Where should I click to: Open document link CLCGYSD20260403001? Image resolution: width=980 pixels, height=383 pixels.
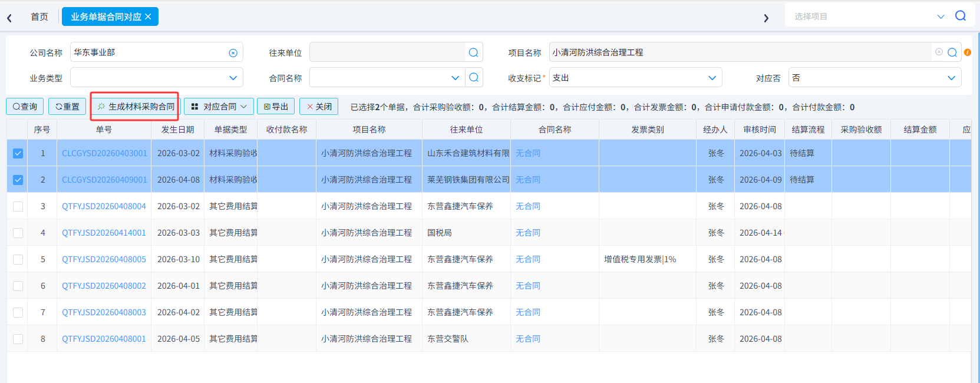[x=104, y=153]
